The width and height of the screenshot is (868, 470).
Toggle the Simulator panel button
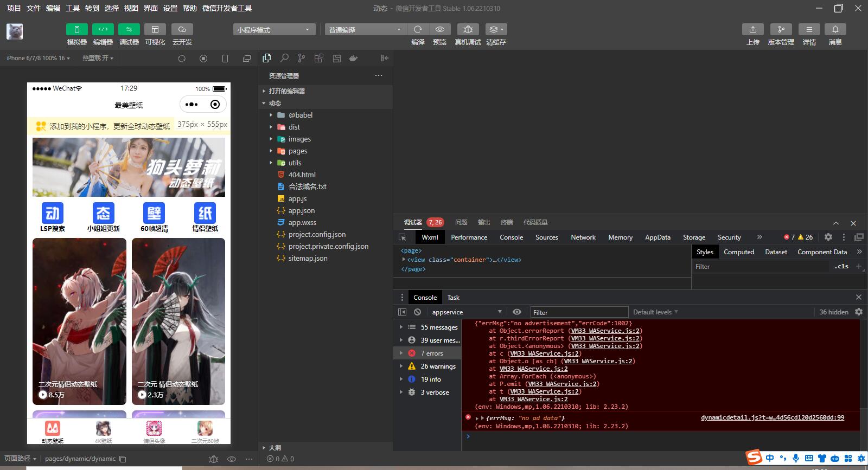[76, 29]
